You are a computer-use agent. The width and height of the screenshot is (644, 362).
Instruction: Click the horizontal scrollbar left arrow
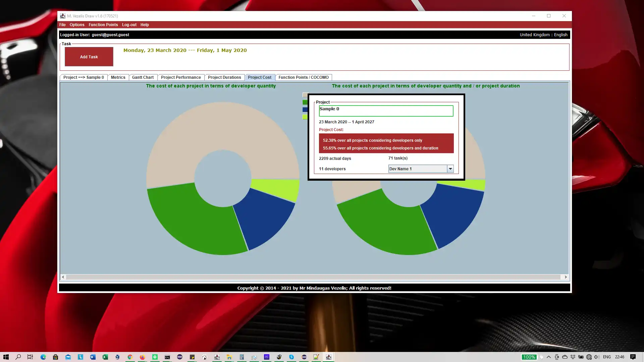(63, 277)
